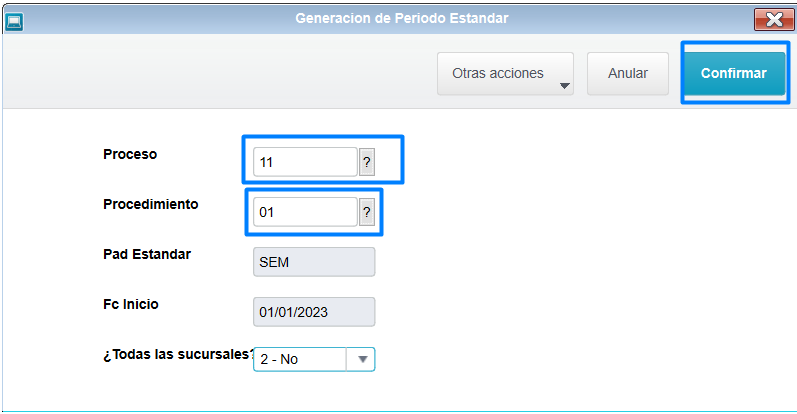Viewport: 797px width, 414px height.
Task: Expand the Otras acciones menu
Action: click(498, 73)
